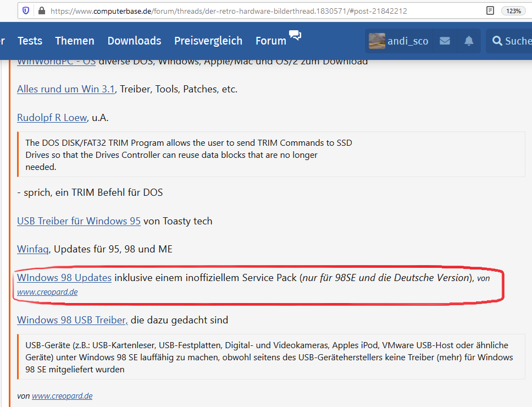Click the text 'Treiber, Tools, Patches, etc.'
Viewport: 532px width, 407px height.
pos(179,89)
